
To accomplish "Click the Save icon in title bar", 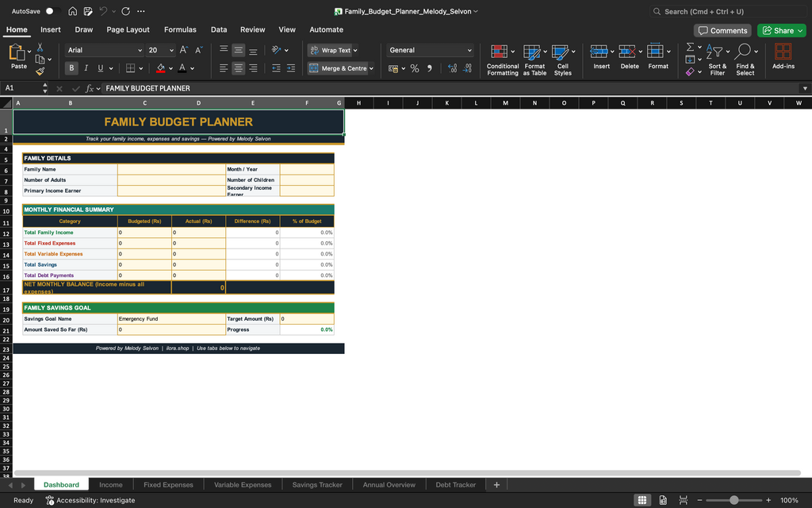I will click(88, 11).
